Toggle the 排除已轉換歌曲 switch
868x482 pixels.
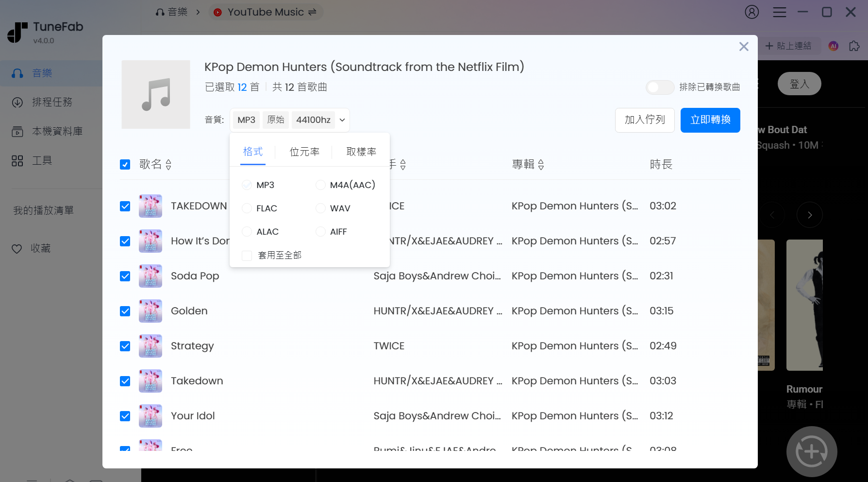659,87
